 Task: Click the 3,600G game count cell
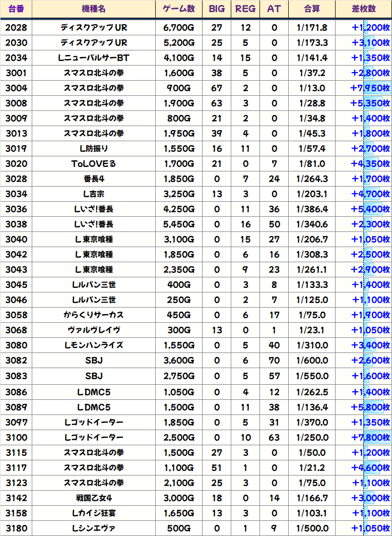pyautogui.click(x=179, y=361)
